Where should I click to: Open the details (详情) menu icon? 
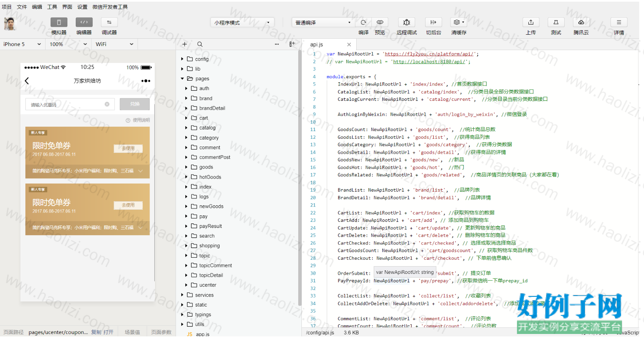click(x=619, y=22)
